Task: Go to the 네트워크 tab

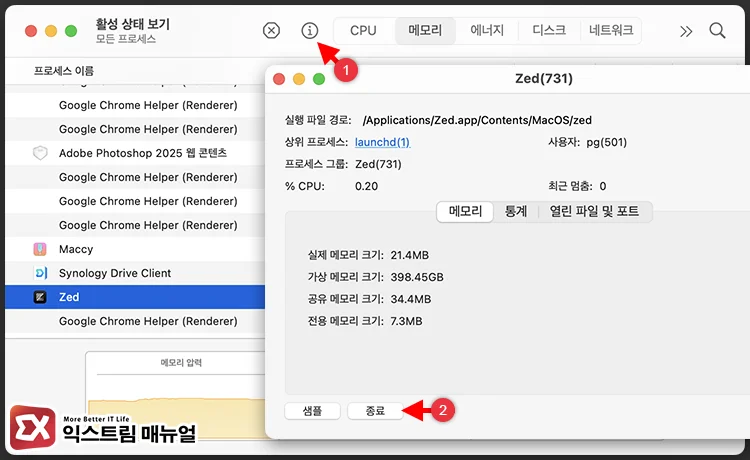Action: coord(611,31)
